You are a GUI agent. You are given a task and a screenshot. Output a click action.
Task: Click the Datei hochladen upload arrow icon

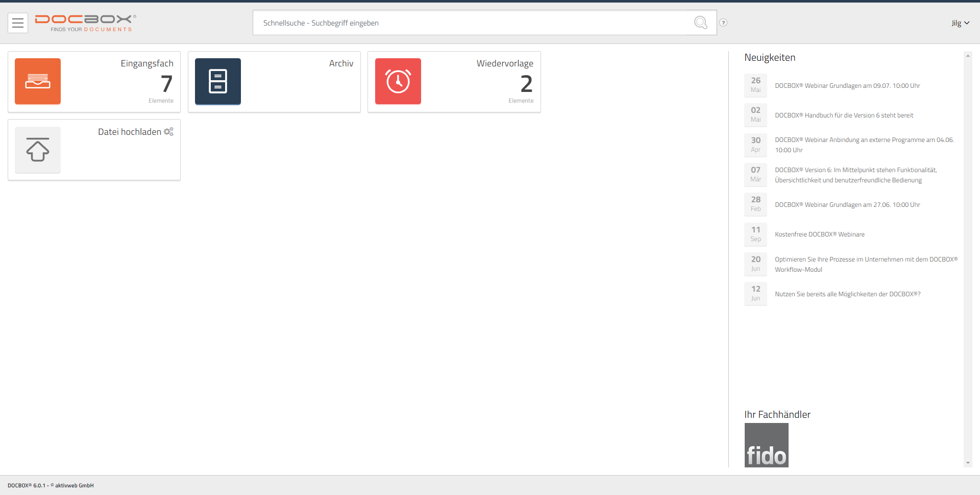pos(38,150)
